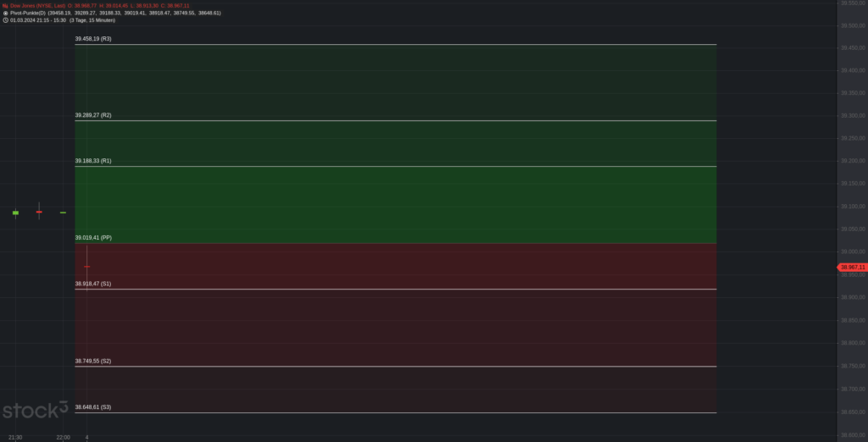Click the 38.918,47 (S1) support label

point(93,284)
